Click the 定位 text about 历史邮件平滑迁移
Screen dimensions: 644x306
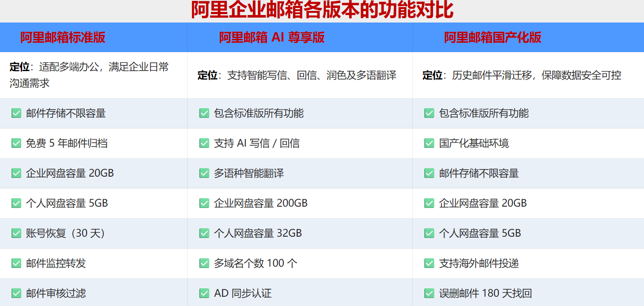(x=522, y=76)
